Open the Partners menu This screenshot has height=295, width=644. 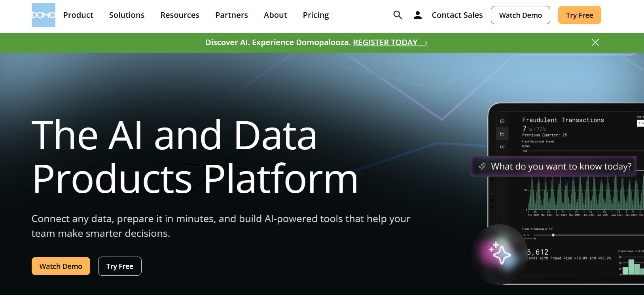point(231,15)
